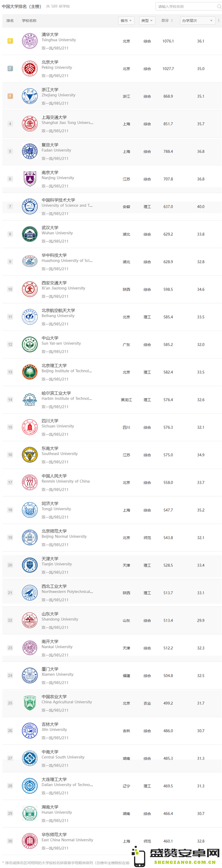
Task: Open the Sun Yat-sen University link
Action: [61, 343]
